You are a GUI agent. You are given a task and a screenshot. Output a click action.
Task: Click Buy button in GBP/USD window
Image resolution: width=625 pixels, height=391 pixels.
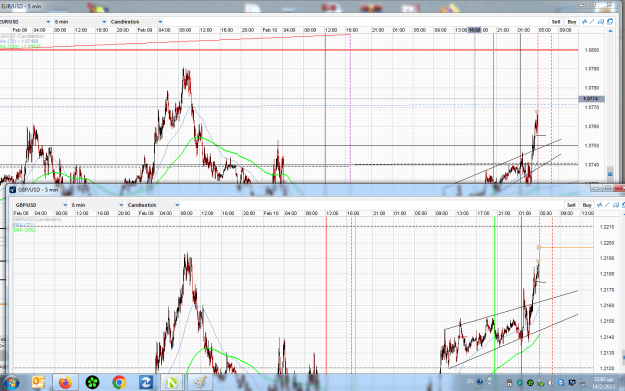(587, 205)
